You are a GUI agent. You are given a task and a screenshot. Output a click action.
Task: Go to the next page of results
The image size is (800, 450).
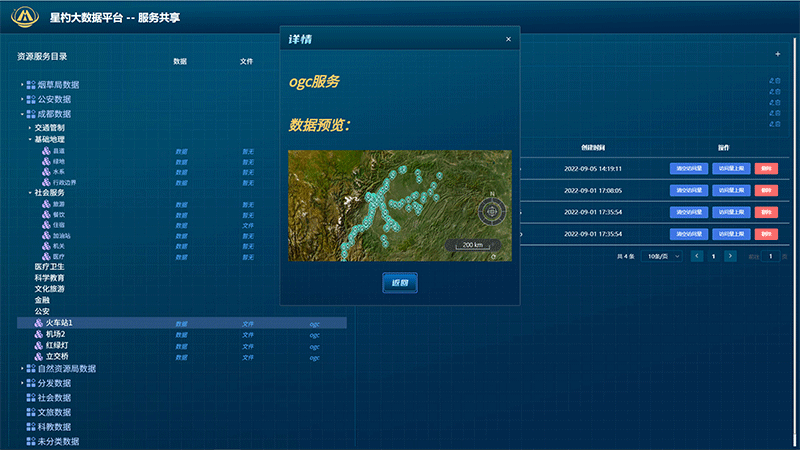click(731, 257)
